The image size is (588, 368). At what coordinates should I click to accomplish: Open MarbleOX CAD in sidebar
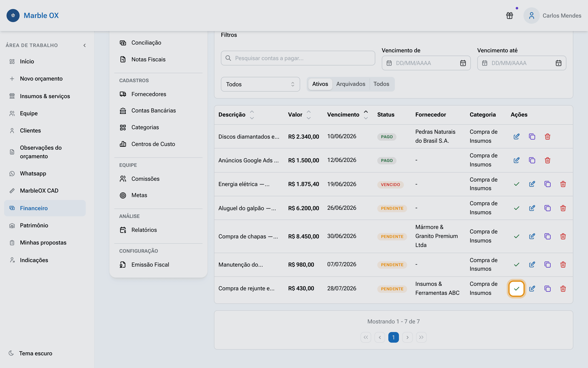pos(45,191)
